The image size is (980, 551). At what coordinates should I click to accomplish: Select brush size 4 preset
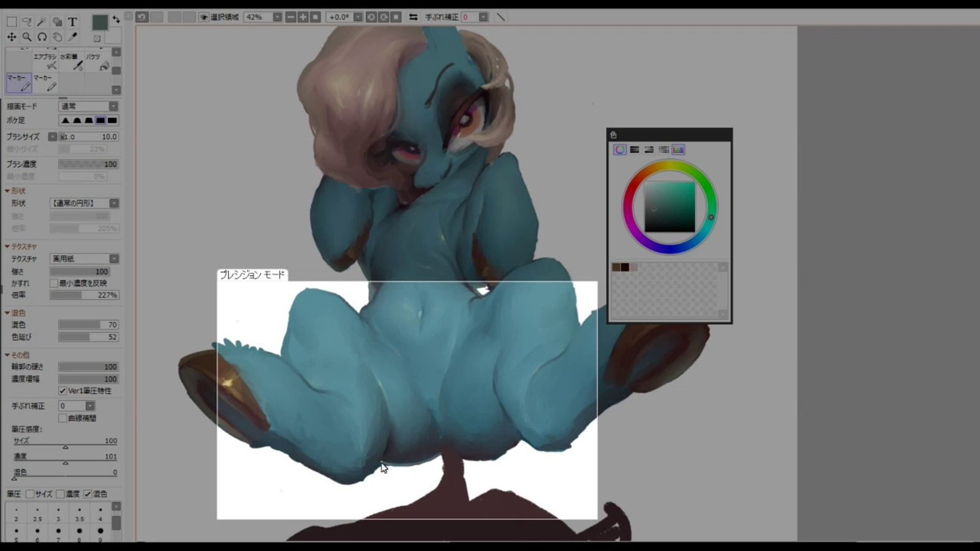100,514
